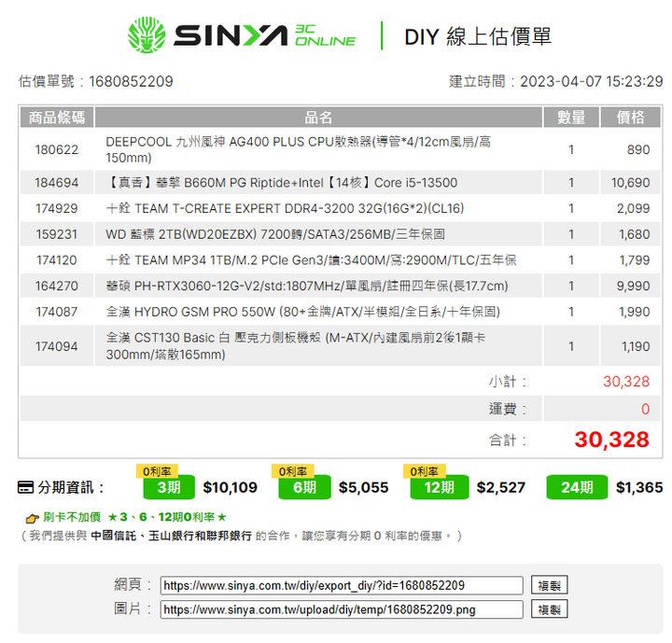The width and height of the screenshot is (672, 643).
Task: Copy the webpage URL with 複製 button
Action: coord(550,585)
